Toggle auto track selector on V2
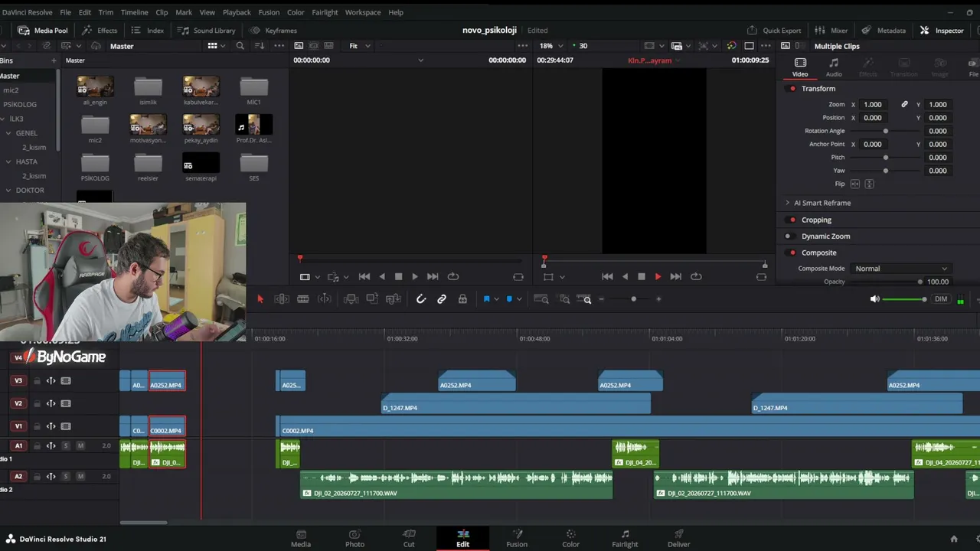 point(51,403)
